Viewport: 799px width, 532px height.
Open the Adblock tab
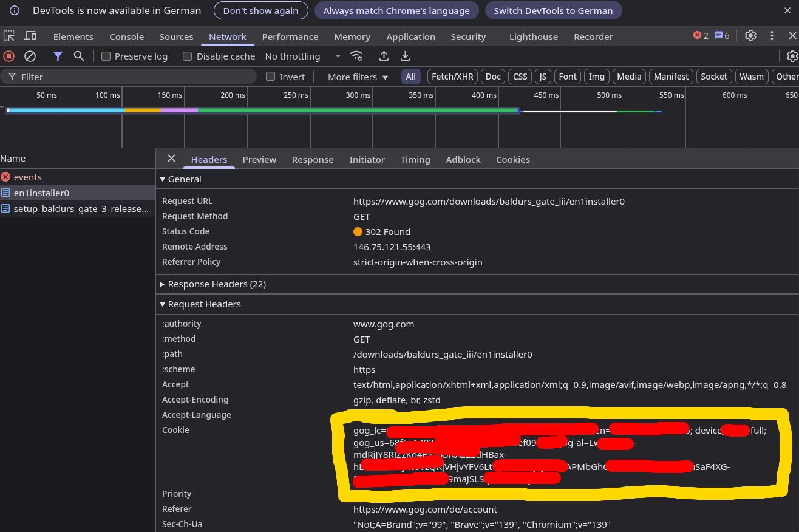[463, 159]
